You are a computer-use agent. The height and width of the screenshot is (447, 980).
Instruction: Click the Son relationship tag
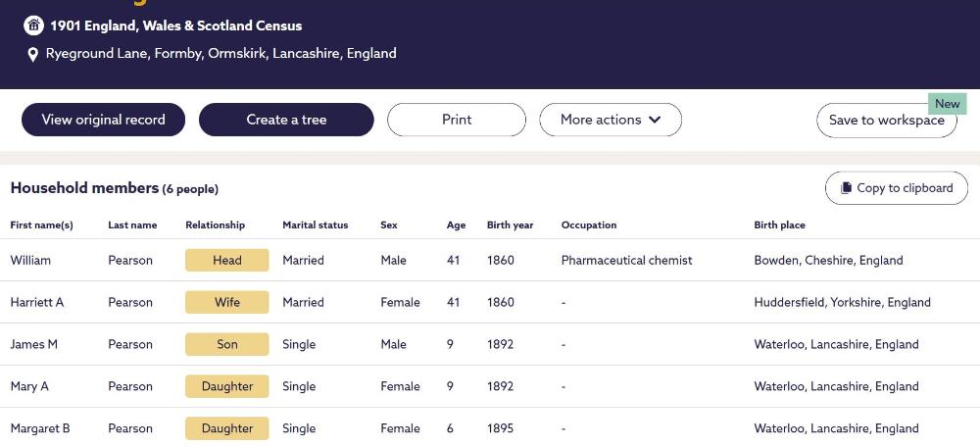[226, 345]
